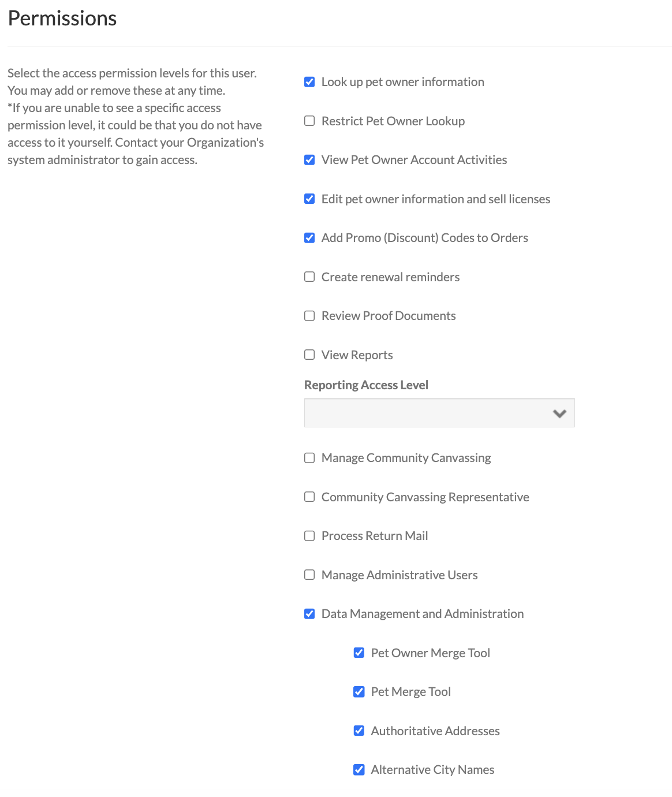672x797 pixels.
Task: Uncheck 'Data Management and Administration'
Action: [x=309, y=613]
